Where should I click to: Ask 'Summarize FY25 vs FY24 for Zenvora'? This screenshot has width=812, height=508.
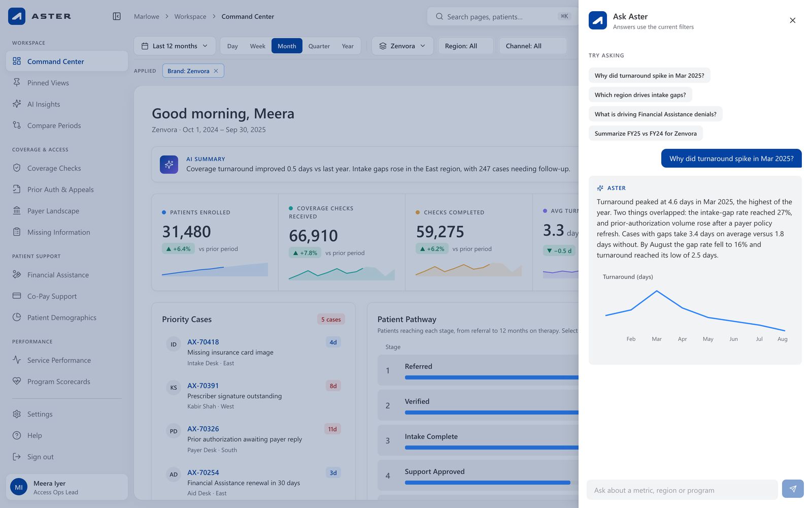coord(646,134)
